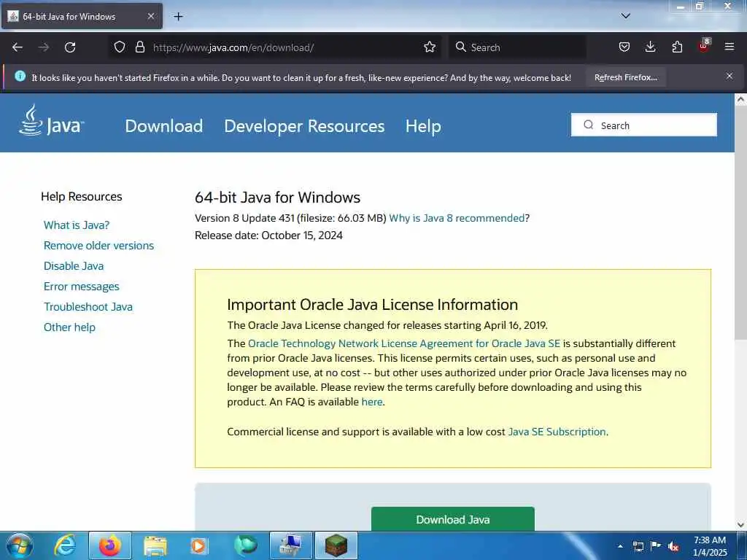Image resolution: width=747 pixels, height=560 pixels.
Task: Open the Help menu in Java header
Action: point(423,126)
